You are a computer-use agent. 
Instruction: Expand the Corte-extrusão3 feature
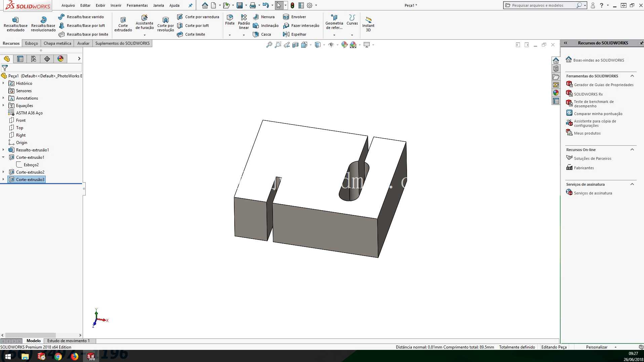point(3,179)
